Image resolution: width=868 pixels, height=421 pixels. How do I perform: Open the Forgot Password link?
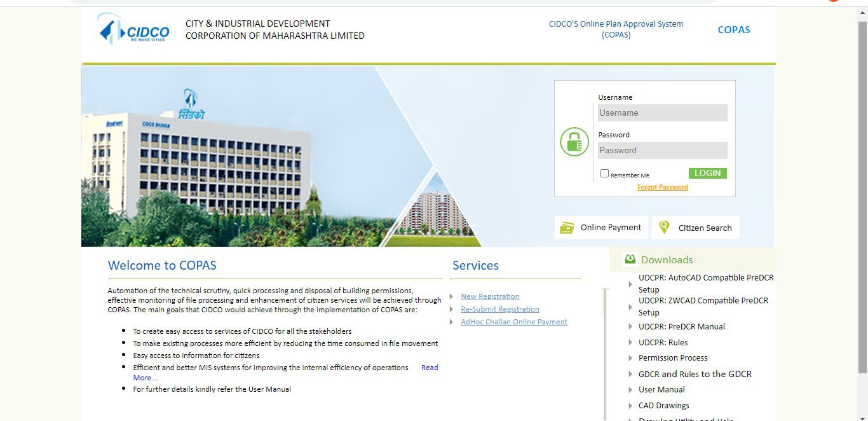(663, 187)
